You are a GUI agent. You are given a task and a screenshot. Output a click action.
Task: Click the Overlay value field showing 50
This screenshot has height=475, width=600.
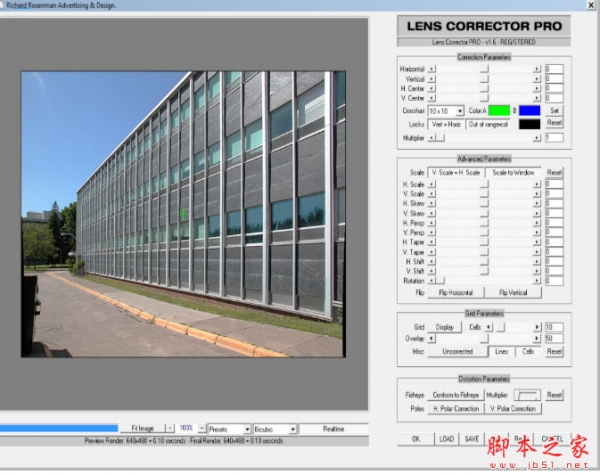point(554,338)
